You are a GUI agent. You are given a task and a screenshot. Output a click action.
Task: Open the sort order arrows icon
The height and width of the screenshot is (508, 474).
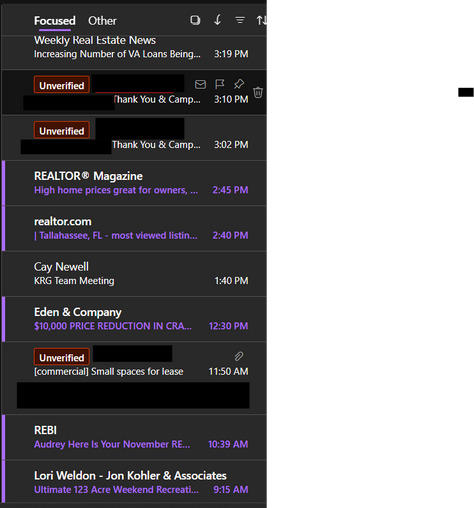click(x=262, y=20)
